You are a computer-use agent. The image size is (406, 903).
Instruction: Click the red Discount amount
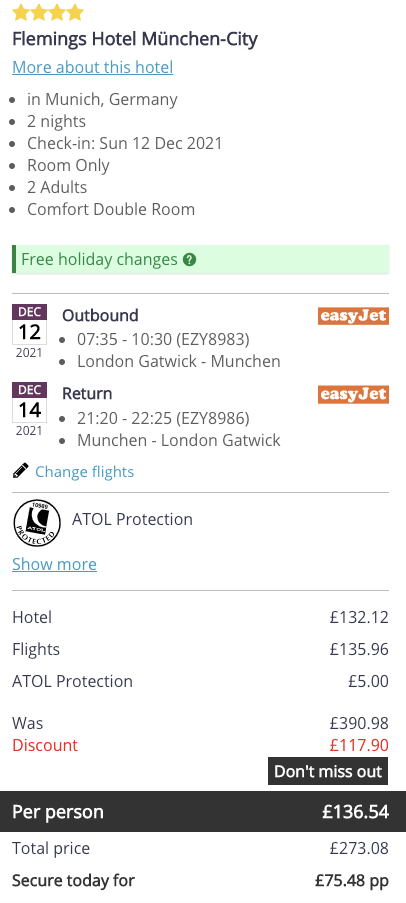tap(359, 745)
